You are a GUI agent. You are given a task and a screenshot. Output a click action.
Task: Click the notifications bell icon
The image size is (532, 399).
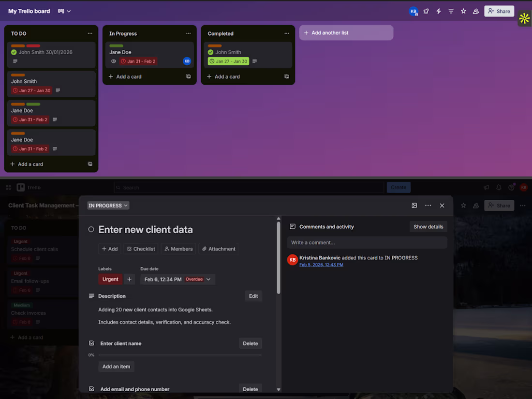(498, 187)
